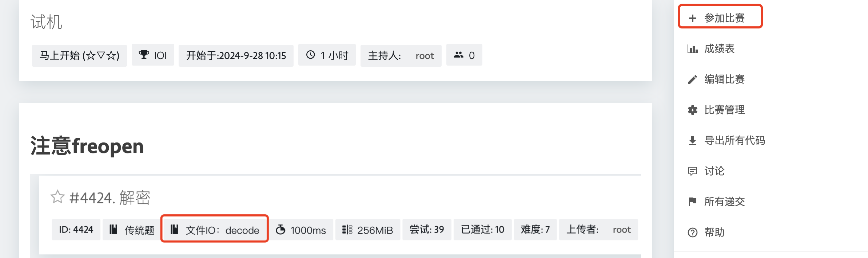Image resolution: width=868 pixels, height=258 pixels.
Task: Click the pencil icon for 编辑比赛
Action: (x=693, y=79)
